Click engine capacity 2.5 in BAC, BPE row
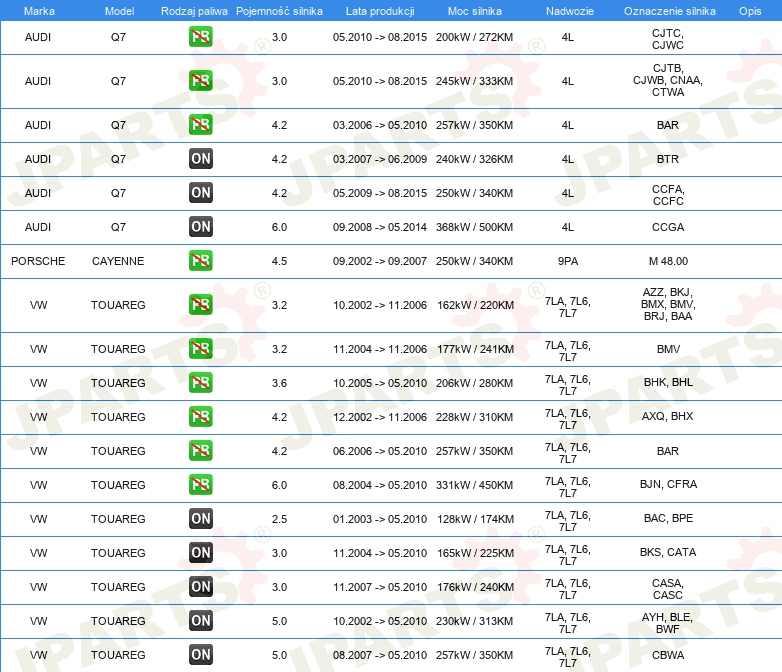Image resolution: width=782 pixels, height=672 pixels. pos(279,519)
